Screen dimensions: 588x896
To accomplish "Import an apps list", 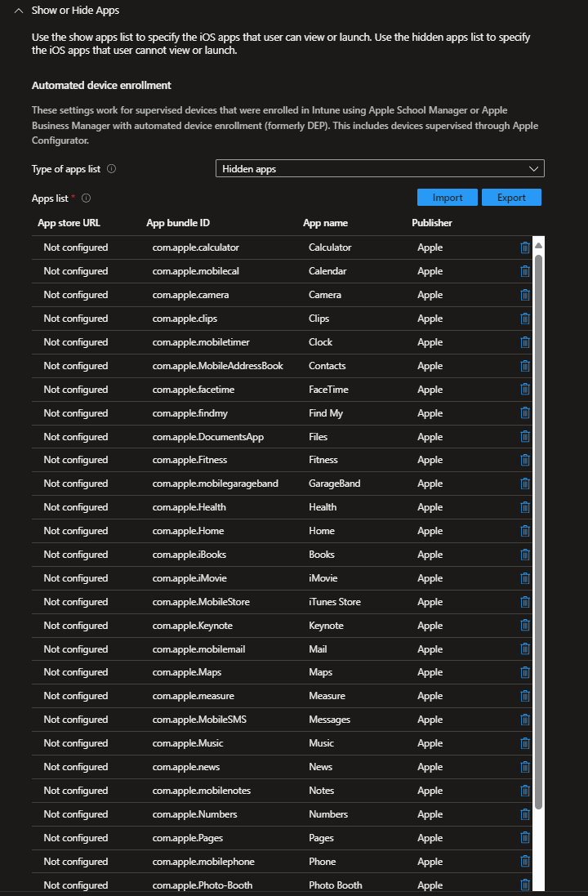I will coord(448,198).
